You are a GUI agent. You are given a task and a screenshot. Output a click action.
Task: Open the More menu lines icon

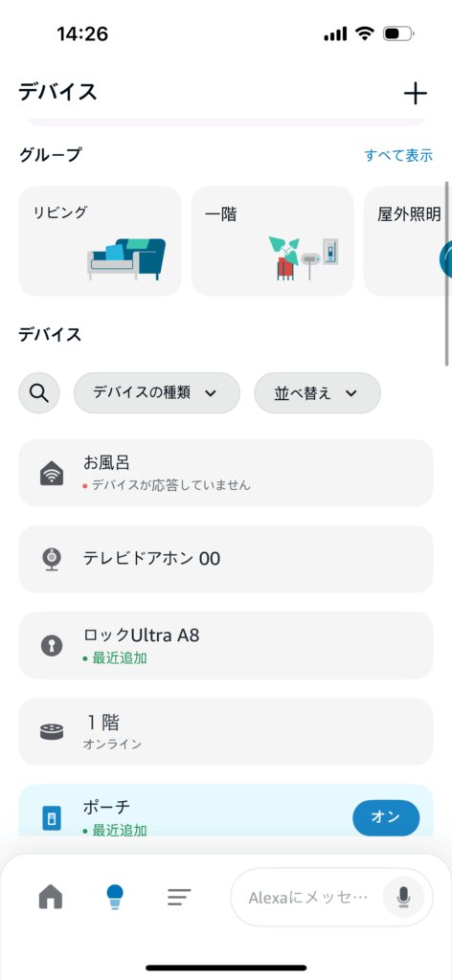point(179,898)
